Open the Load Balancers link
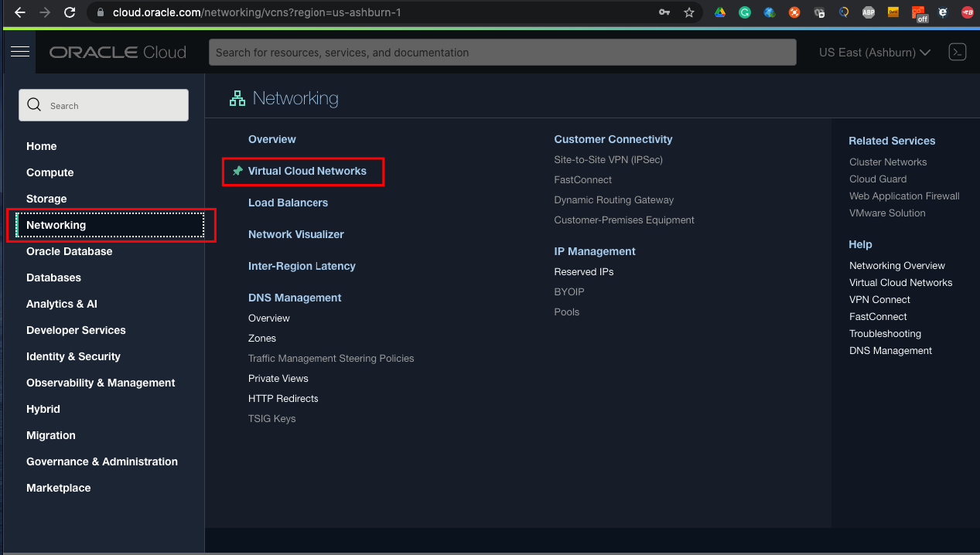 (x=288, y=203)
